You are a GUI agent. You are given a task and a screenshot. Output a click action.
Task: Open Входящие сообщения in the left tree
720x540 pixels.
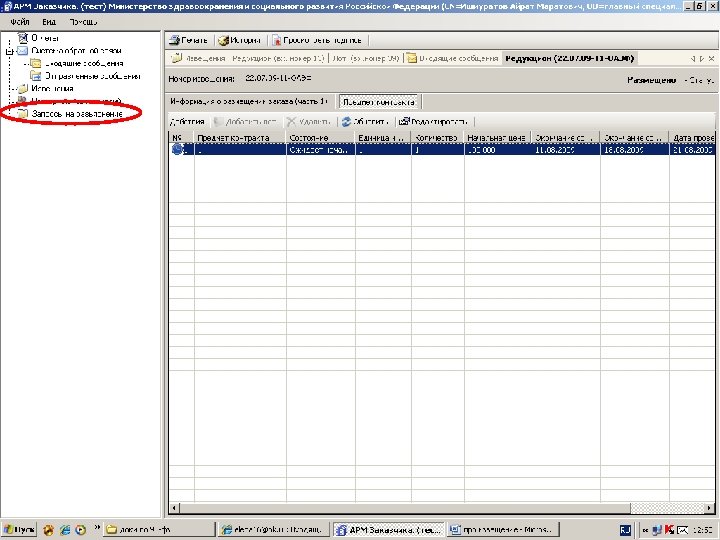84,63
